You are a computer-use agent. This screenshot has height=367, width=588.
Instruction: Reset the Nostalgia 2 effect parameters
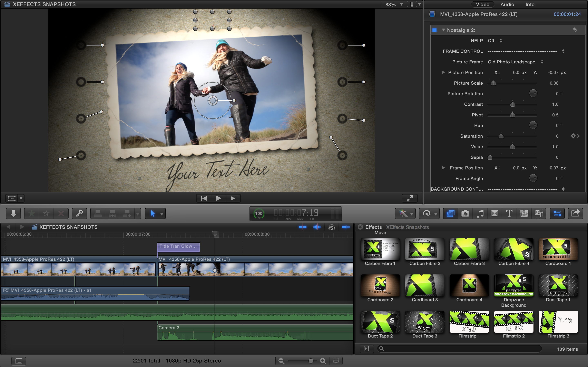point(575,30)
